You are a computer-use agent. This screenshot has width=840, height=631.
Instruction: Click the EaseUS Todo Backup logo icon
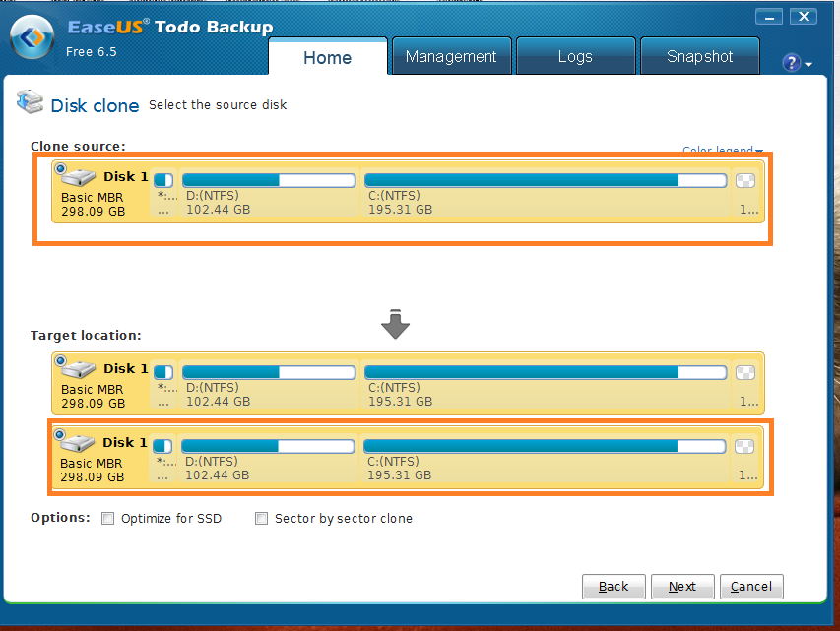pyautogui.click(x=31, y=37)
